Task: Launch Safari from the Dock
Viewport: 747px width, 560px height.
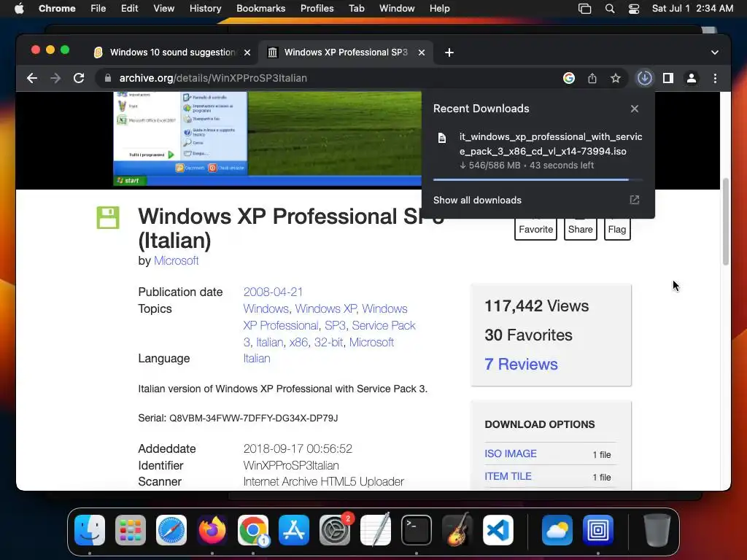Action: click(171, 530)
